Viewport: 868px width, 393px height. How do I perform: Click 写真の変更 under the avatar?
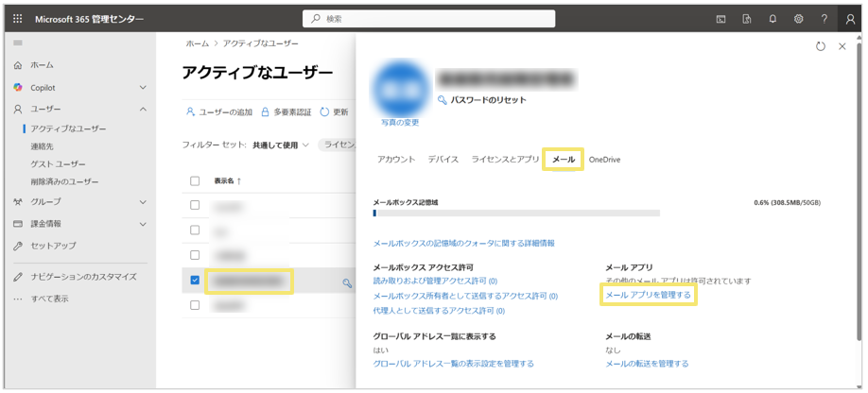coord(400,123)
